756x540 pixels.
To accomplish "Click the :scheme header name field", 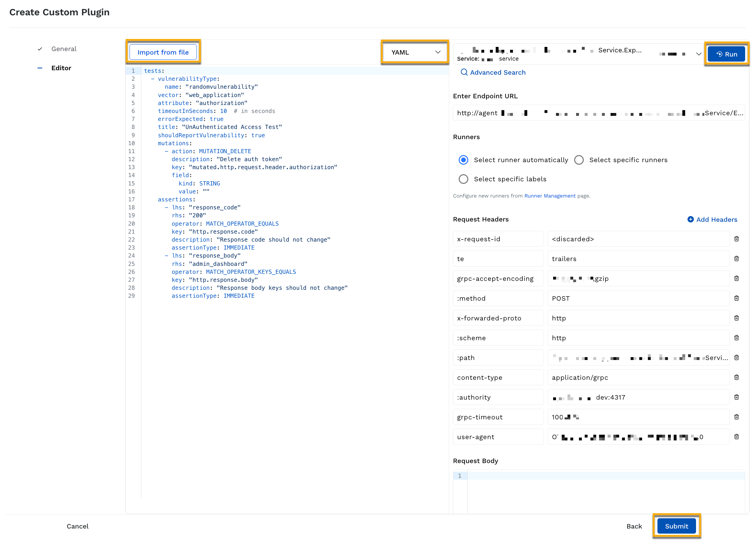I will pyautogui.click(x=498, y=338).
